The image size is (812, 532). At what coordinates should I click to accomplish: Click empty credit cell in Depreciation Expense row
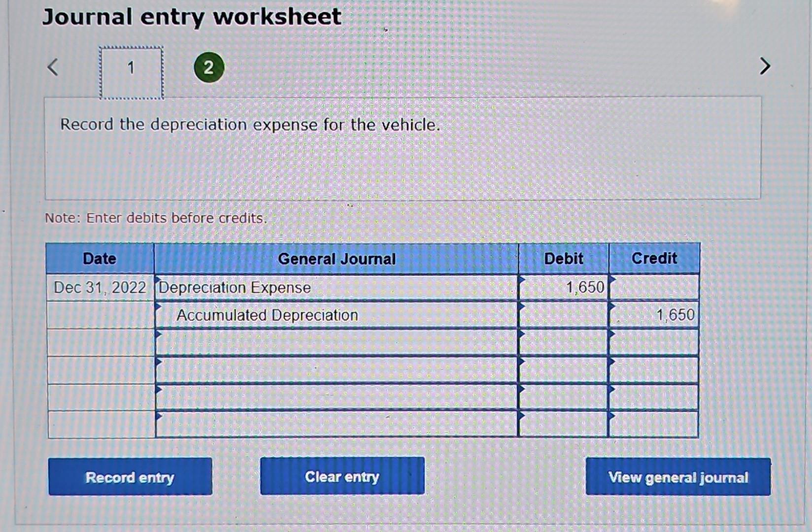coord(654,287)
